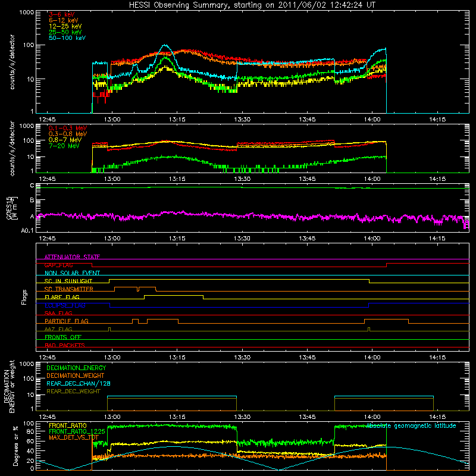476x476 pixels.
Task: Select the FLARE_FLAG label
Action: click(62, 297)
